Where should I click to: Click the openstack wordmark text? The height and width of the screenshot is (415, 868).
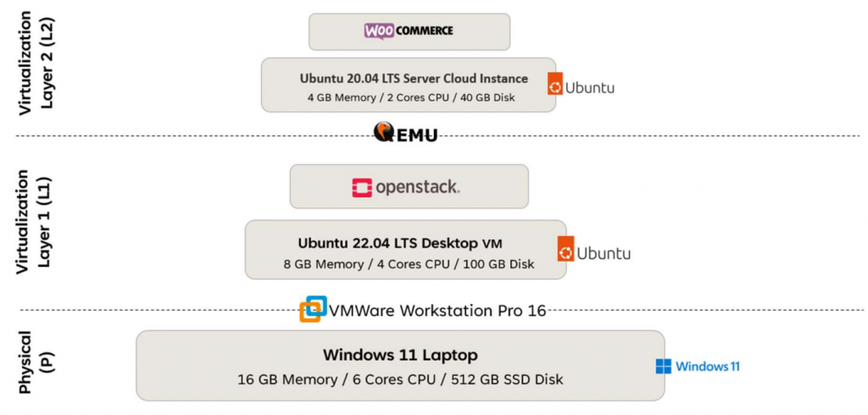click(x=418, y=186)
